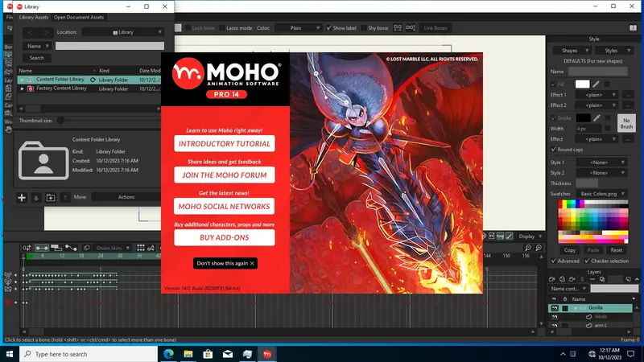
Task: Open the Styles dropdown in Style panel
Action: (615, 51)
